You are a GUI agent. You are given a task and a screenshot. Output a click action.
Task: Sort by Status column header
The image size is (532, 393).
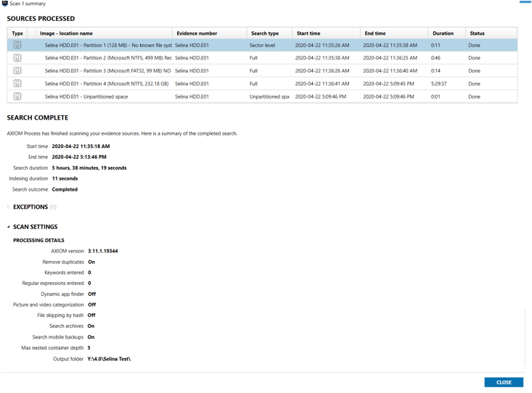coord(491,33)
